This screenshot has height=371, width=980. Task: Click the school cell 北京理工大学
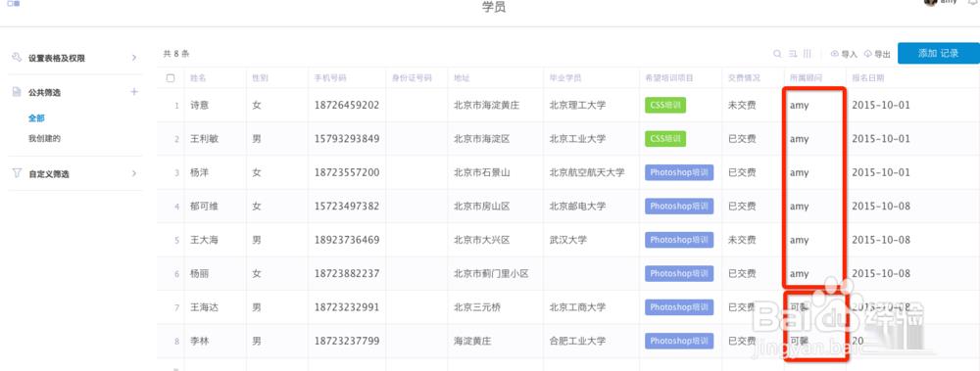577,105
